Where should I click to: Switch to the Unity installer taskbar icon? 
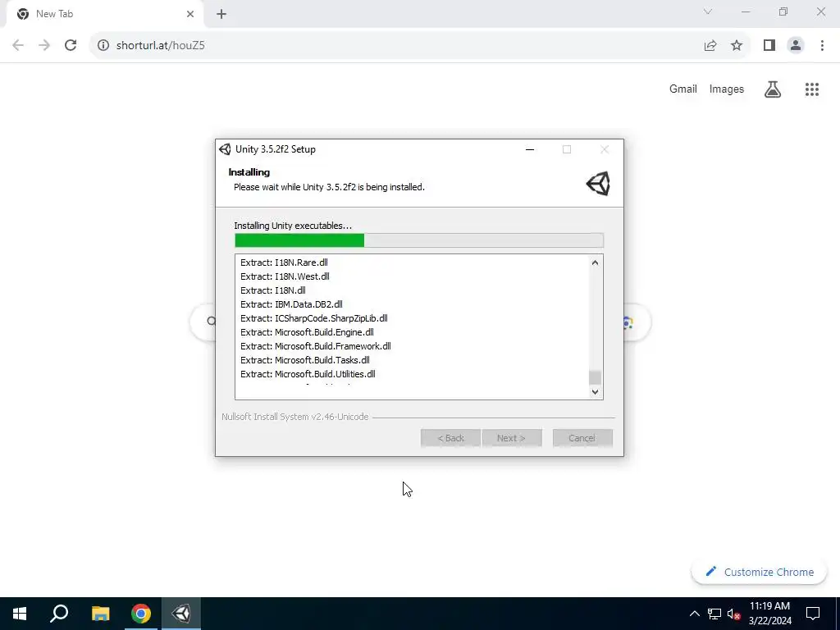[x=181, y=614]
